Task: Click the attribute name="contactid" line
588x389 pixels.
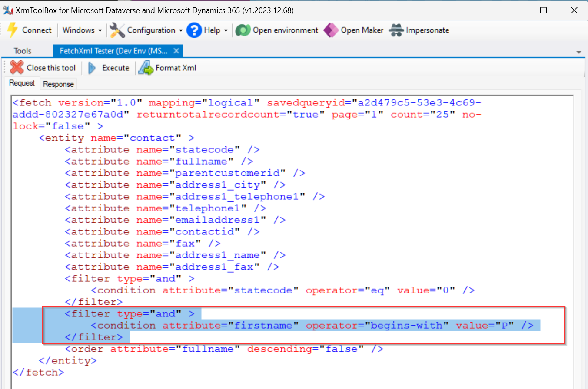Action: pyautogui.click(x=162, y=232)
